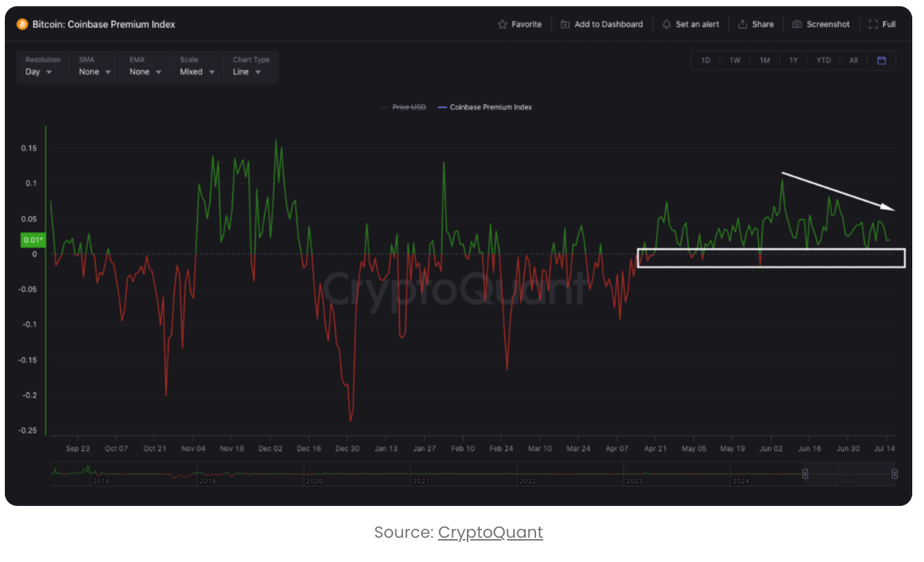Select the 1W time range
The width and height of the screenshot is (924, 562).
pos(735,60)
